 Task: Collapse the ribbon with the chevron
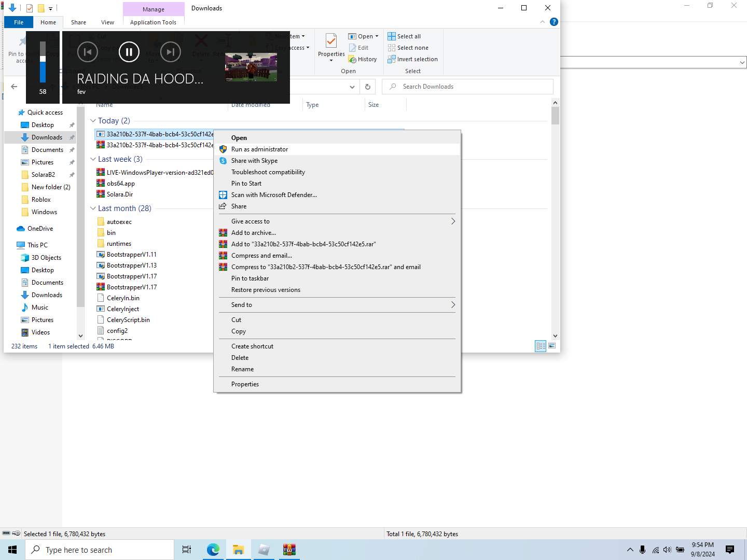[x=543, y=22]
